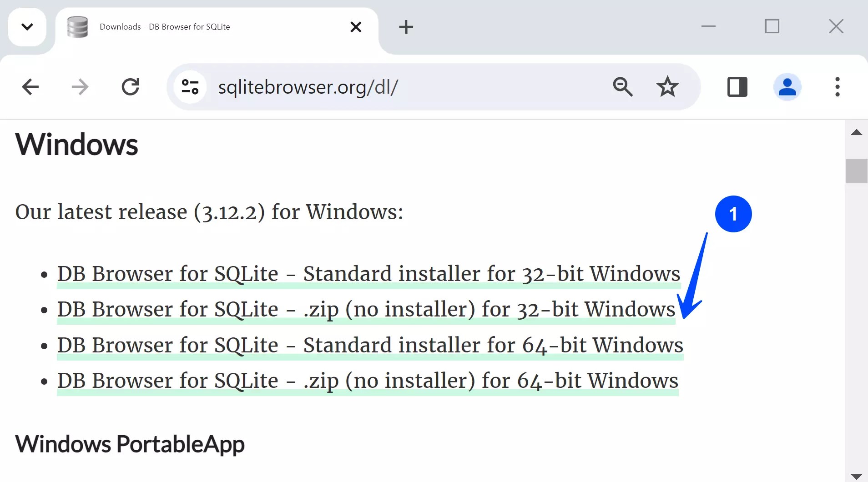Open the user profile menu
This screenshot has height=482, width=868.
tap(787, 87)
